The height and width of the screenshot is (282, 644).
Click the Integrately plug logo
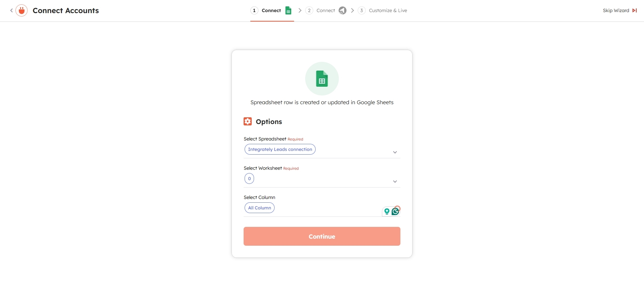point(22,10)
